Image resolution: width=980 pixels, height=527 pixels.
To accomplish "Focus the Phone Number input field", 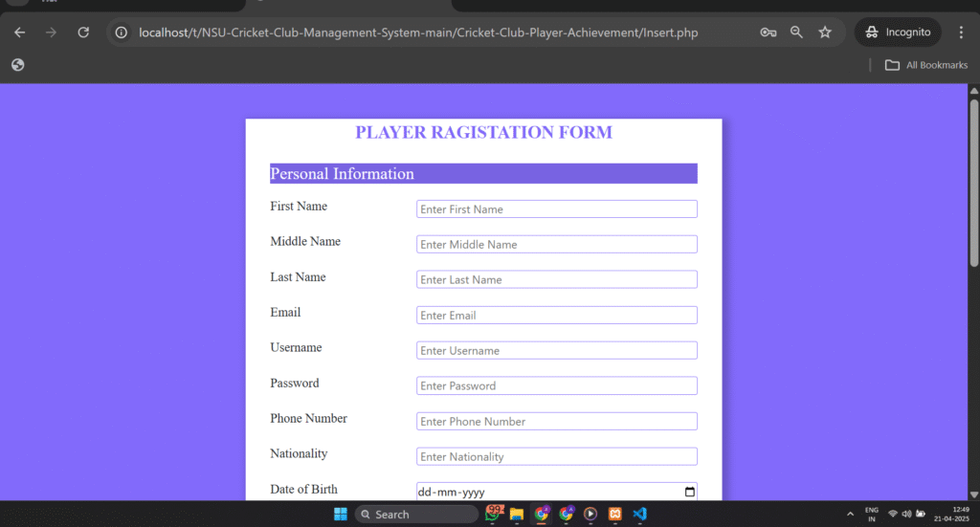I will coord(557,422).
